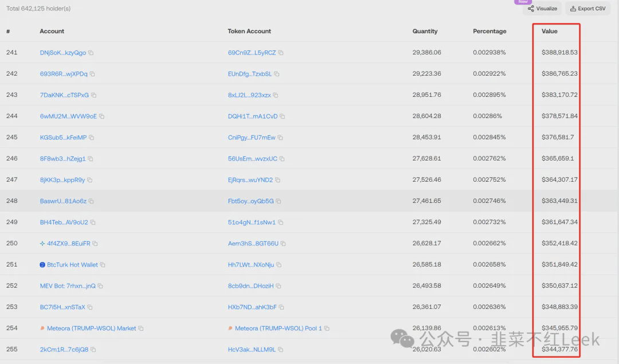Open account DNjSoK...kzyQgo
619x364 pixels.
[63, 53]
